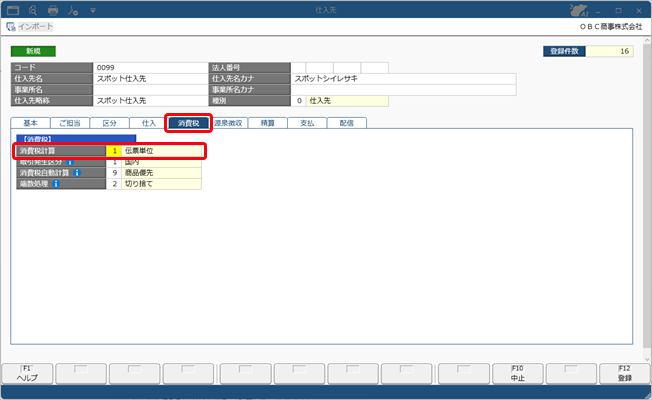Image resolution: width=652 pixels, height=400 pixels.
Task: Open the 支払 tab
Action: point(307,123)
